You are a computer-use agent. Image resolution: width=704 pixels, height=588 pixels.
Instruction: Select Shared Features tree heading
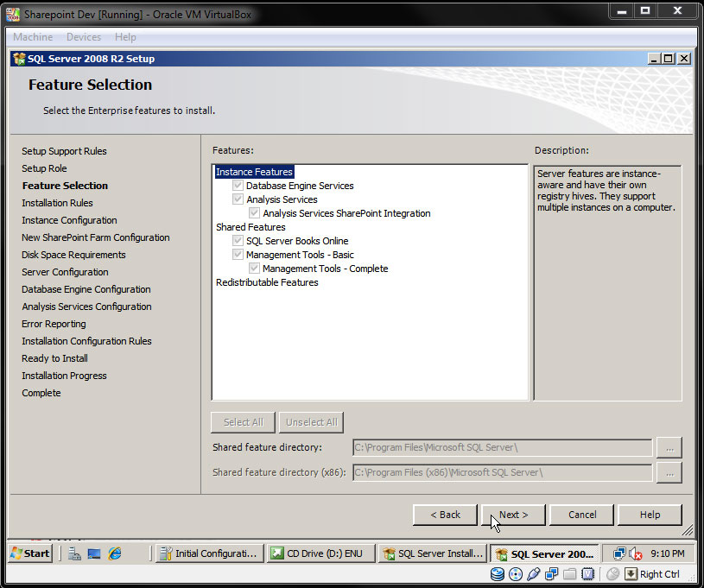[251, 227]
